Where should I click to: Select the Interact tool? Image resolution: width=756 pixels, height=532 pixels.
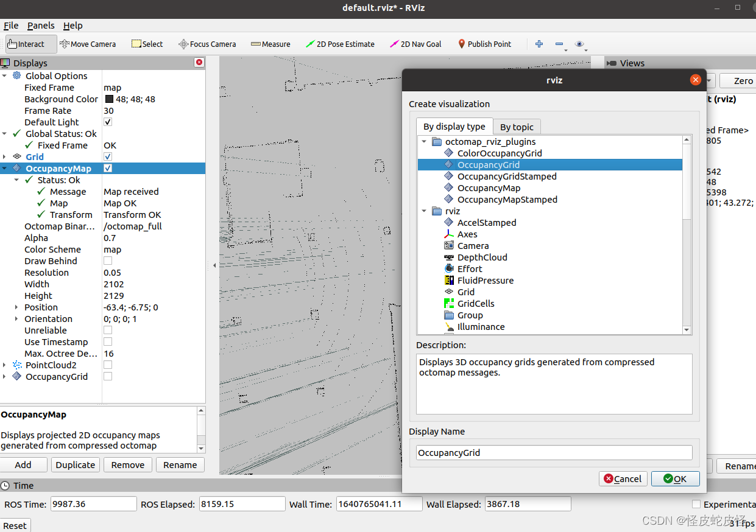30,44
